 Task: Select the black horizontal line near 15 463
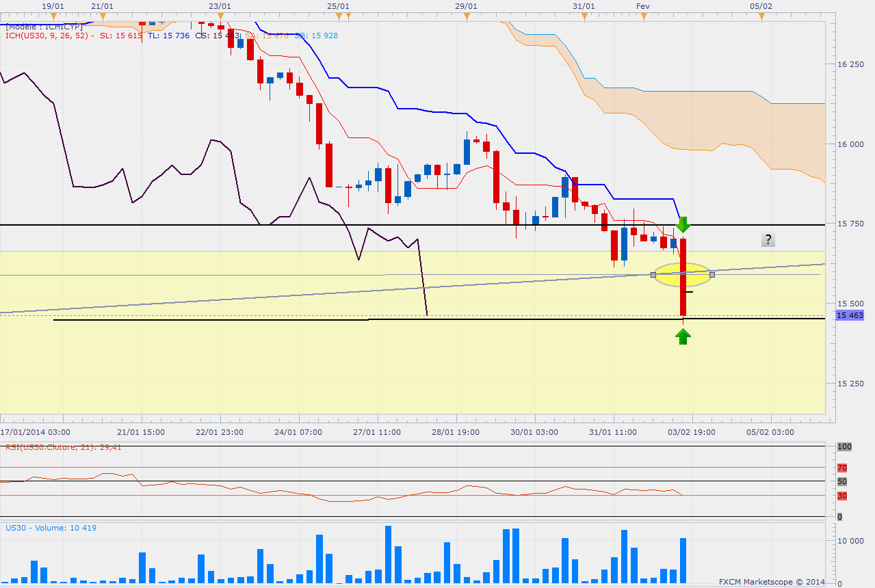[x=439, y=319]
